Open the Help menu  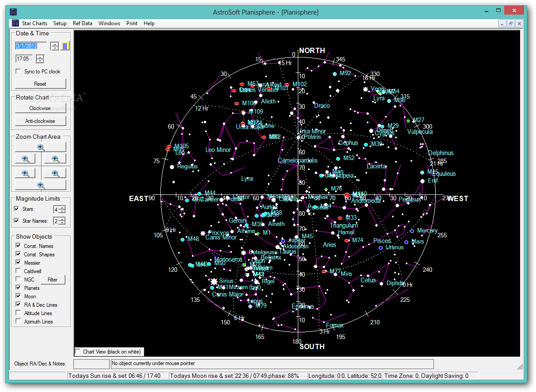click(x=149, y=23)
